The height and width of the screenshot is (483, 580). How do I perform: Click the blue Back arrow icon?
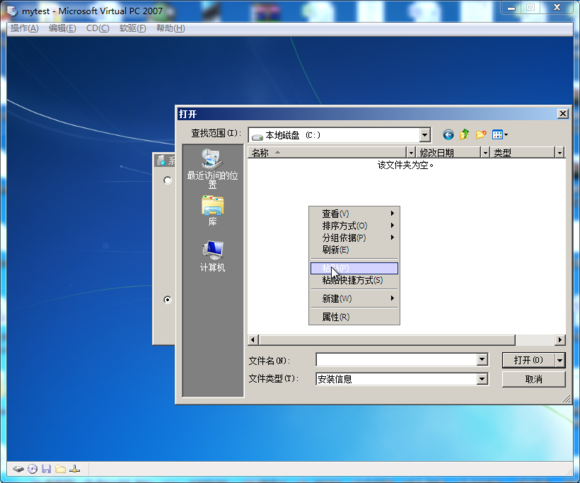[x=448, y=135]
